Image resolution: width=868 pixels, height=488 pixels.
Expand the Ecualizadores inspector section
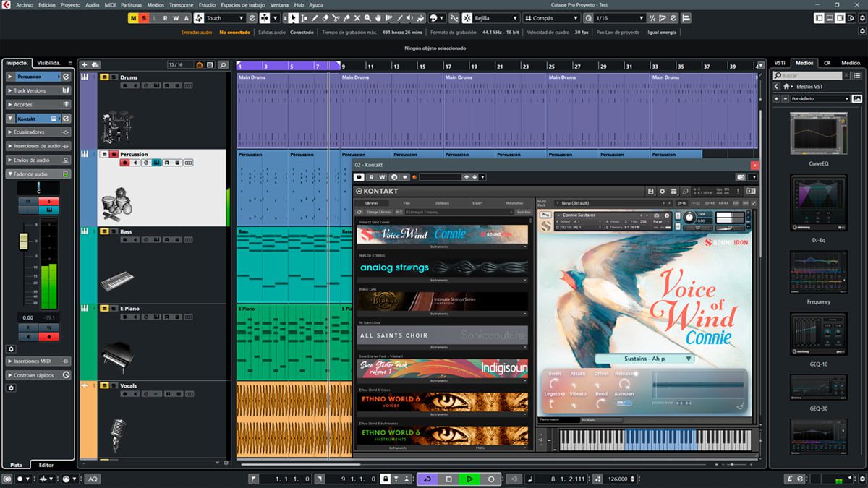pyautogui.click(x=38, y=132)
